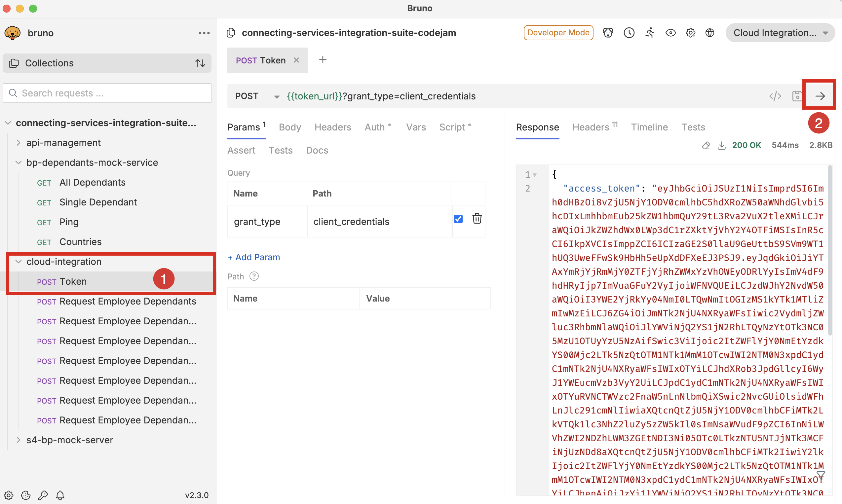The height and width of the screenshot is (504, 842).
Task: Send the request with the arrow icon
Action: tap(820, 96)
